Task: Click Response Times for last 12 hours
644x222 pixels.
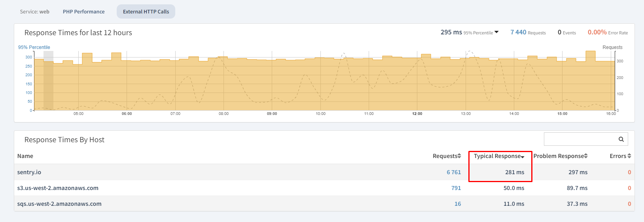Action: coord(78,33)
